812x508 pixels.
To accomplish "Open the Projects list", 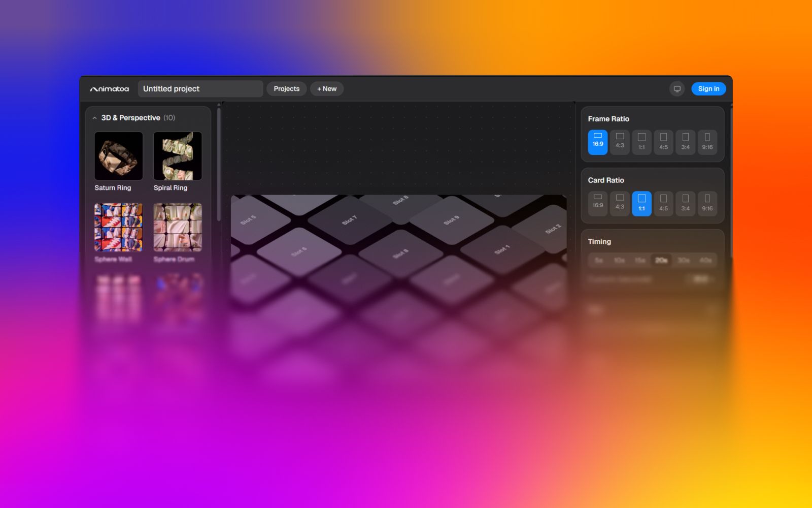I will point(287,89).
